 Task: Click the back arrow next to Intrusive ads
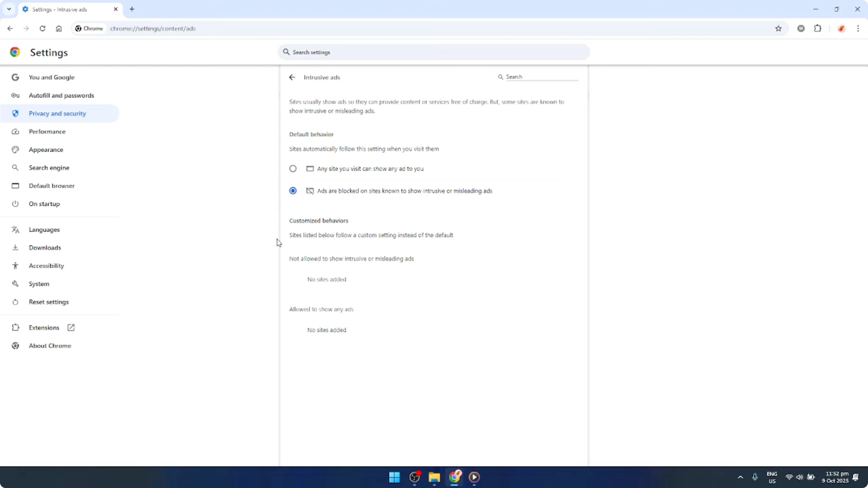pos(292,77)
